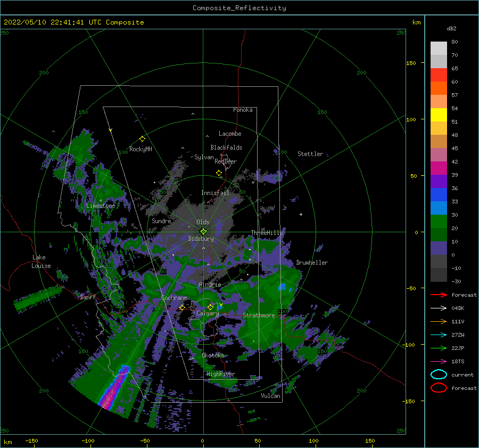Click the Innisfail label
The image size is (479, 448).
click(x=215, y=193)
